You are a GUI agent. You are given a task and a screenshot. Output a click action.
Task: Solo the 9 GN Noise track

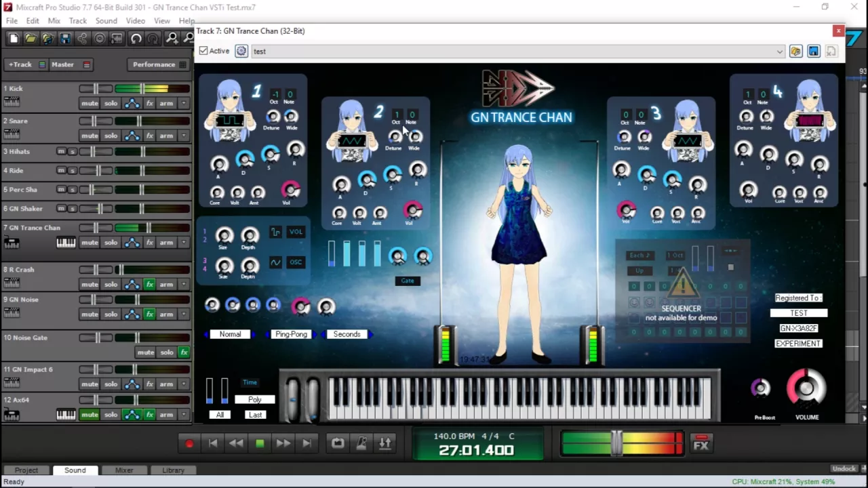111,314
